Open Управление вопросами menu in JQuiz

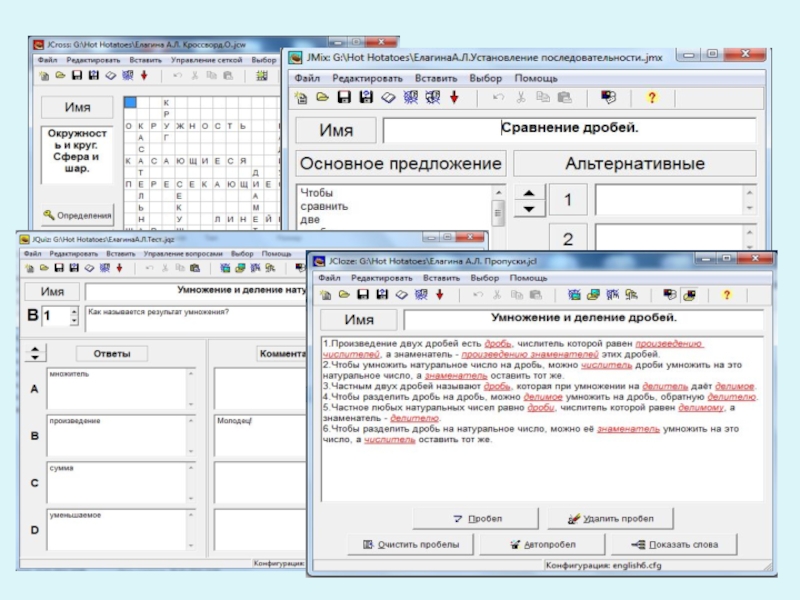(x=184, y=254)
